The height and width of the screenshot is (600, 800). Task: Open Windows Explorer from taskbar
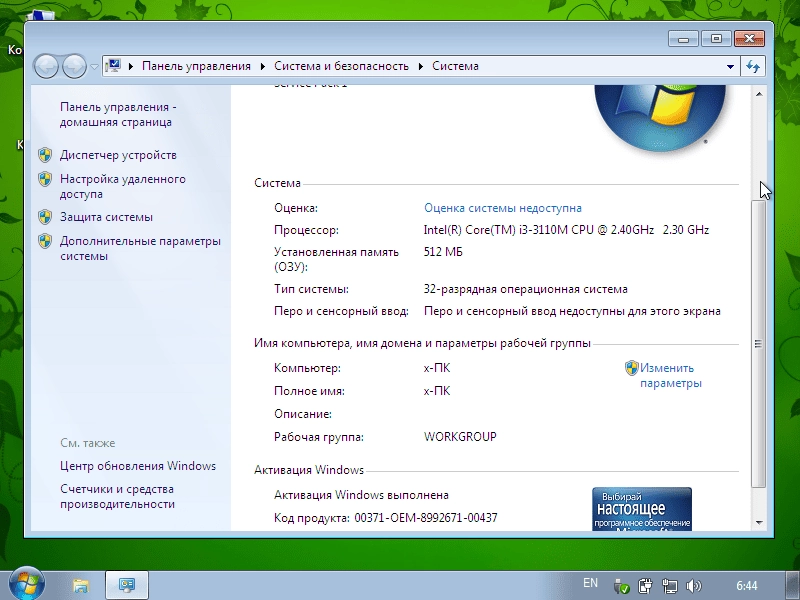(81, 585)
